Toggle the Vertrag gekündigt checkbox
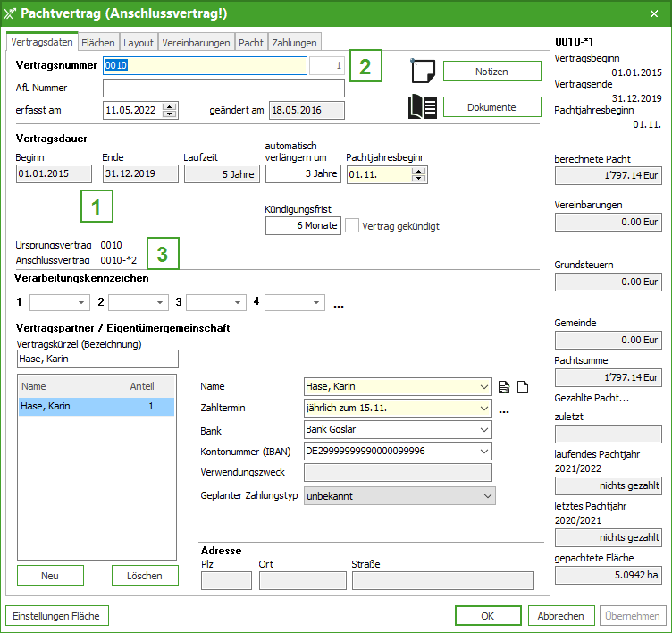672x633 pixels. [x=353, y=226]
